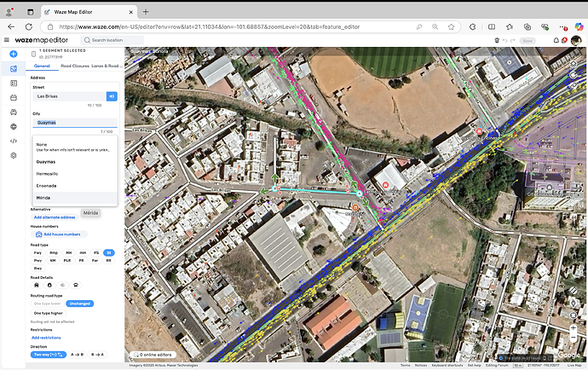Screen dimensions: 588x370
Task: Select the St road type
Action: [x=109, y=253]
